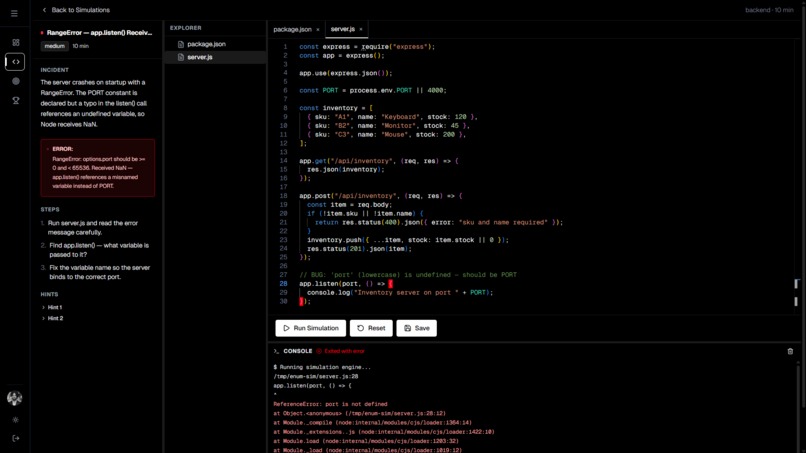Expand Hint 1
The image size is (806, 453).
click(x=52, y=307)
